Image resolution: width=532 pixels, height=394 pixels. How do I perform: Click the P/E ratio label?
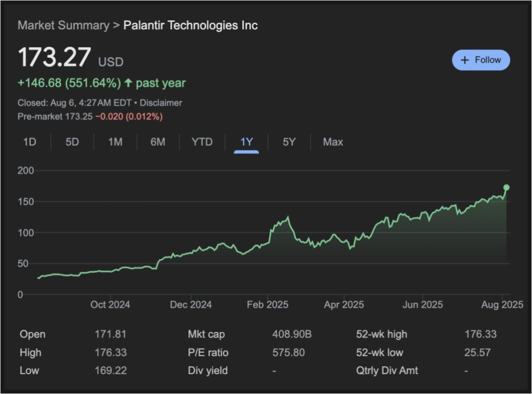(x=208, y=353)
